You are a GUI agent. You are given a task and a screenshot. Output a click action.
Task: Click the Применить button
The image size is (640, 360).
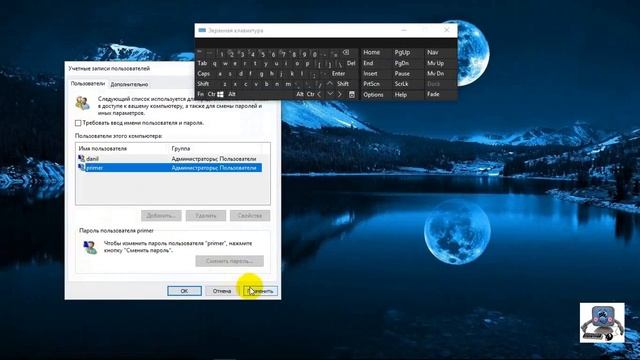click(x=260, y=291)
